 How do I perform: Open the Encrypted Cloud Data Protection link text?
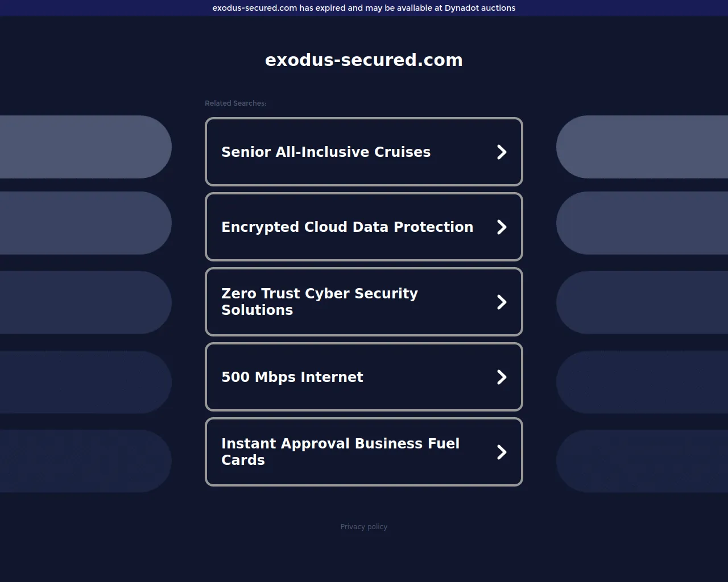347,227
